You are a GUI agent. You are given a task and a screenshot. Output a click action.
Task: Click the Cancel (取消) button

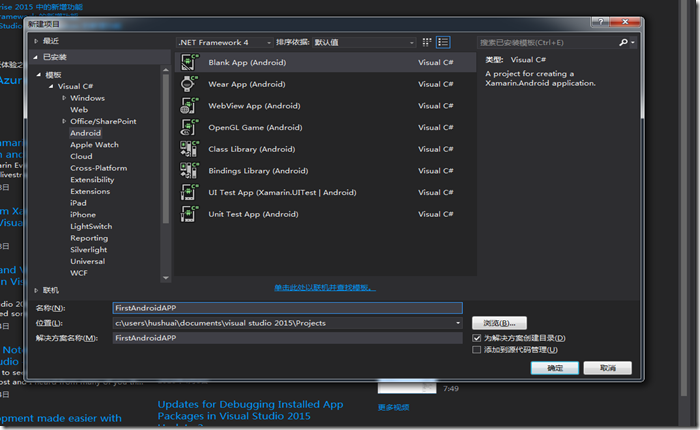coord(608,368)
